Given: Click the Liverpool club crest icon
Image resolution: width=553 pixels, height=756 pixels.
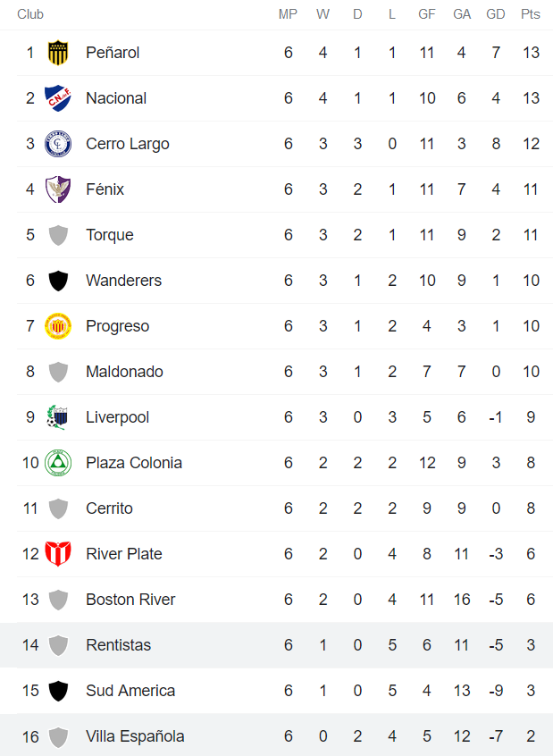Looking at the screenshot, I should pos(58,417).
